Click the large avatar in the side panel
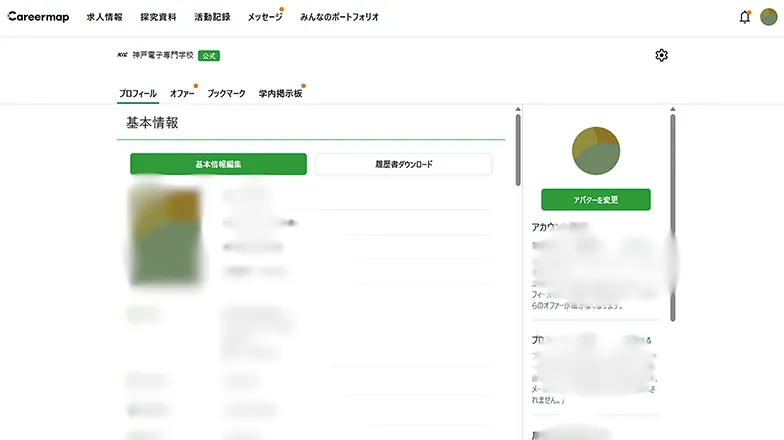The width and height of the screenshot is (784, 440). pyautogui.click(x=596, y=150)
